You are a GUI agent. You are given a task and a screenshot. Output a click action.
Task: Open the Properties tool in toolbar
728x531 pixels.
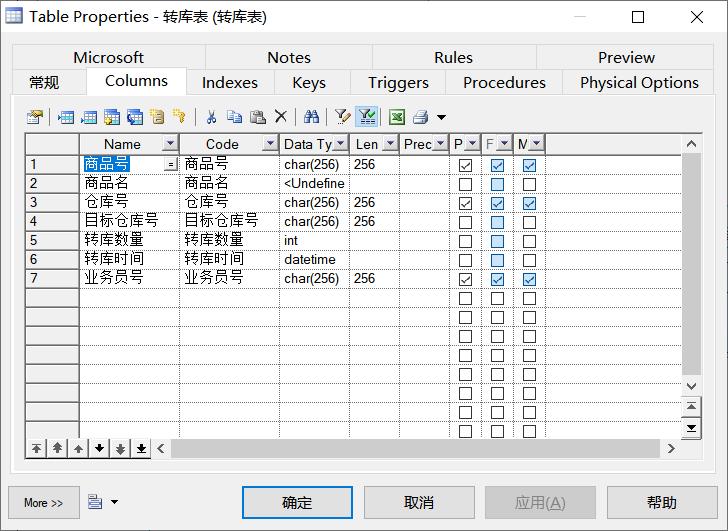35,117
